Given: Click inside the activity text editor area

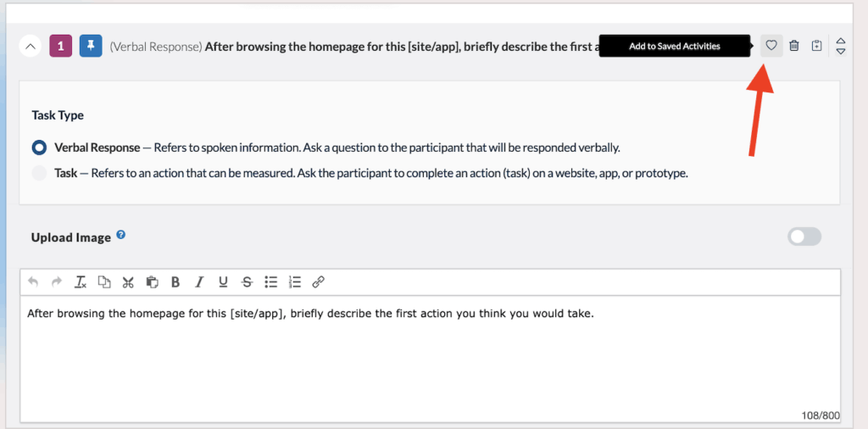Looking at the screenshot, I should 430,359.
